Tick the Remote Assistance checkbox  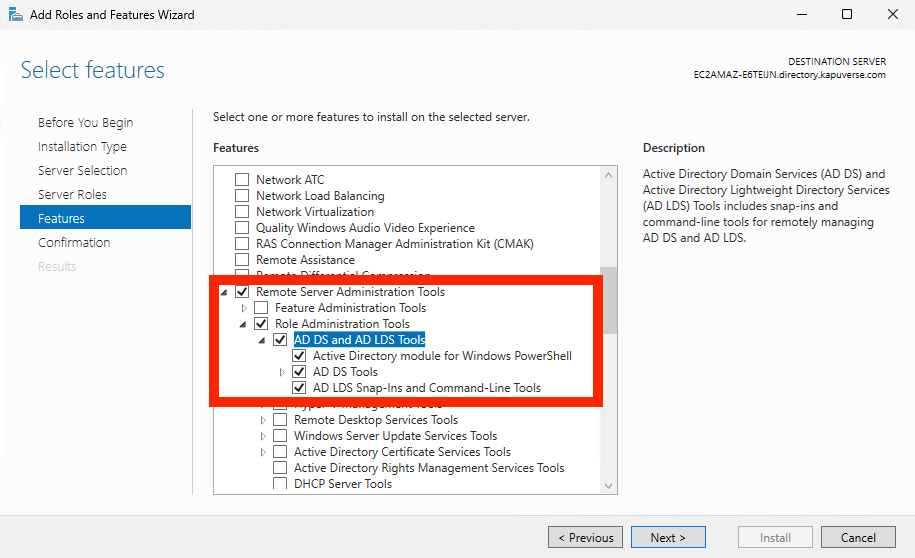(241, 260)
